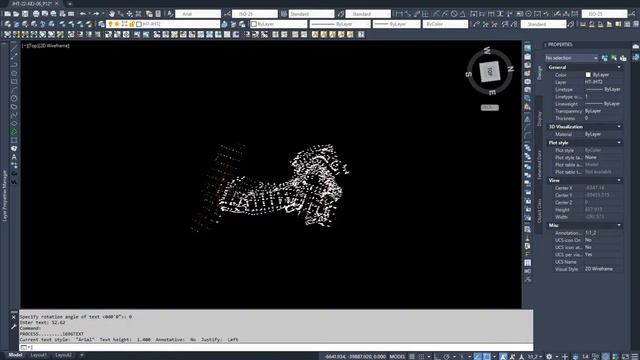
Task: Click the MODEL button in status bar
Action: point(397,356)
